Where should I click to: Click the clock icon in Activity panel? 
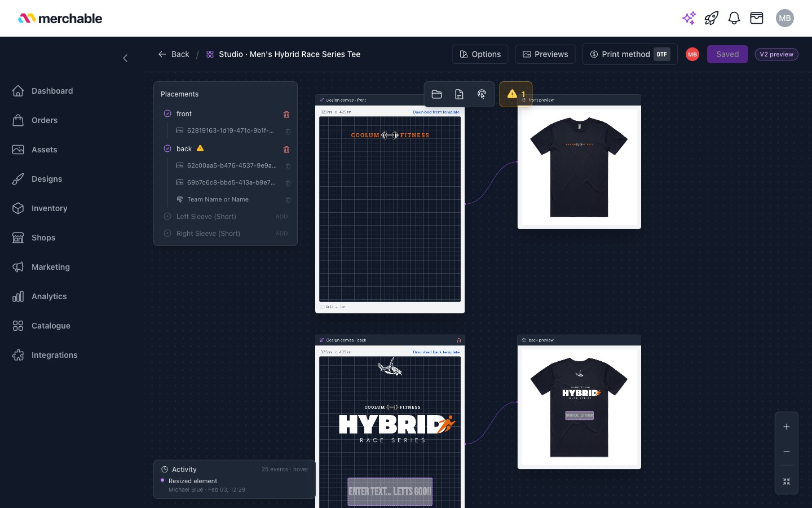click(165, 469)
